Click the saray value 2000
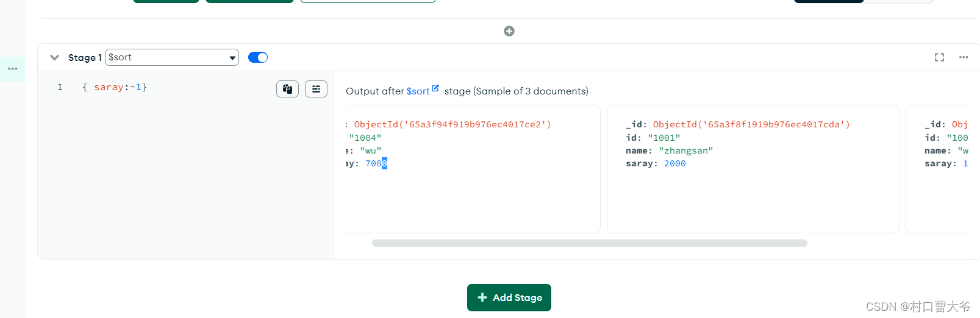Image resolution: width=980 pixels, height=318 pixels. point(675,163)
